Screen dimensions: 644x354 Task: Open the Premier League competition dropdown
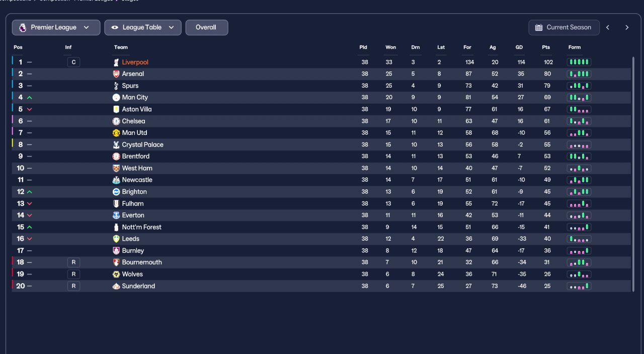[54, 28]
